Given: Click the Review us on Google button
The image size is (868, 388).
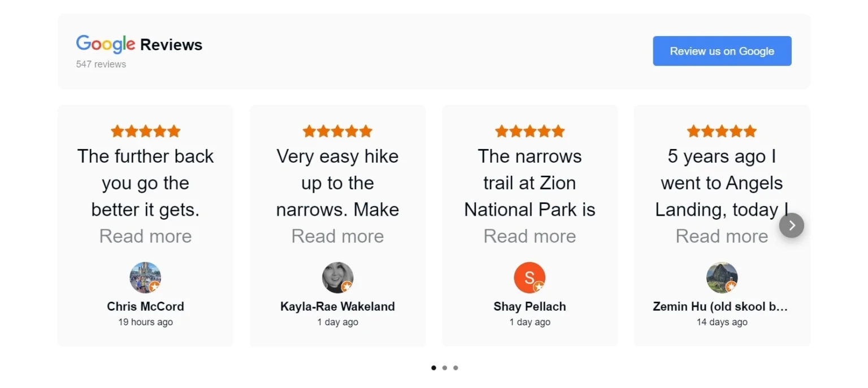Looking at the screenshot, I should 722,51.
